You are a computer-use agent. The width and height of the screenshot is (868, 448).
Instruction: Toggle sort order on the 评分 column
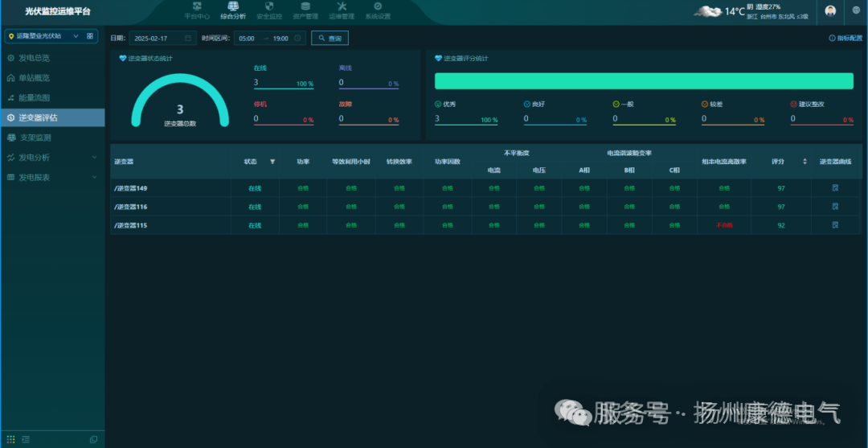click(805, 162)
